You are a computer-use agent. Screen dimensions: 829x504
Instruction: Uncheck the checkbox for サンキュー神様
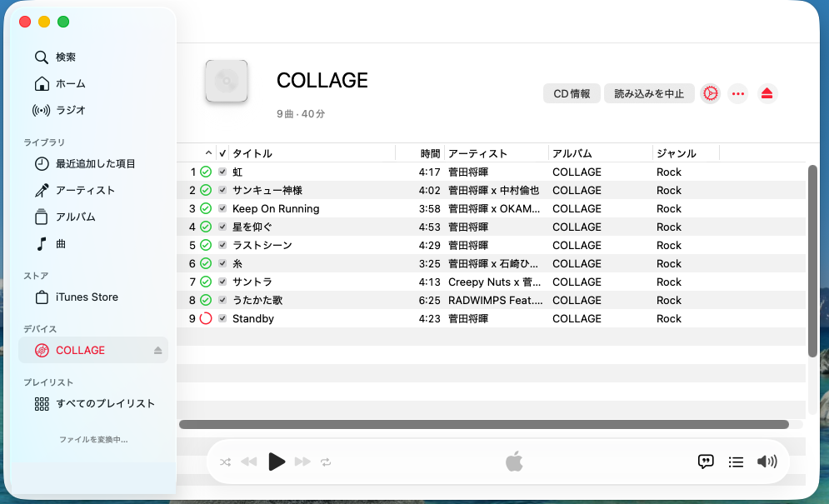pos(222,190)
